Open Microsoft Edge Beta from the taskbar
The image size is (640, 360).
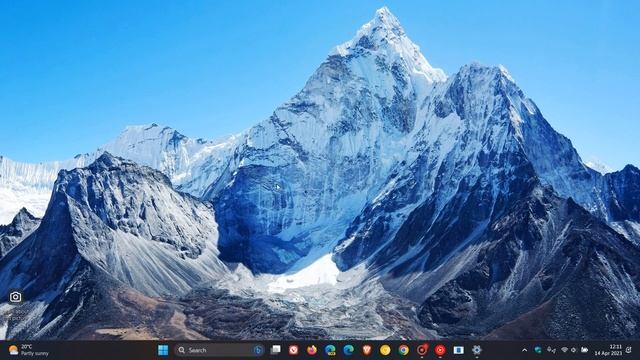pos(330,350)
